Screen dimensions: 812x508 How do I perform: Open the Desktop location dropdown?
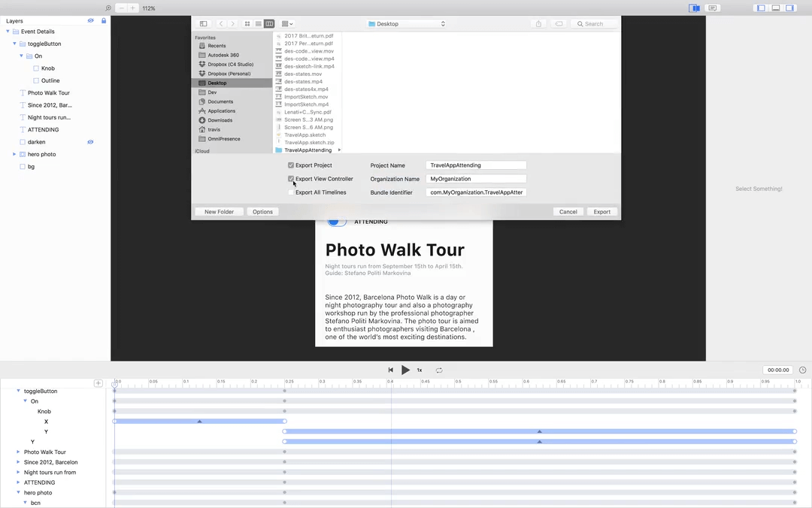click(x=407, y=24)
